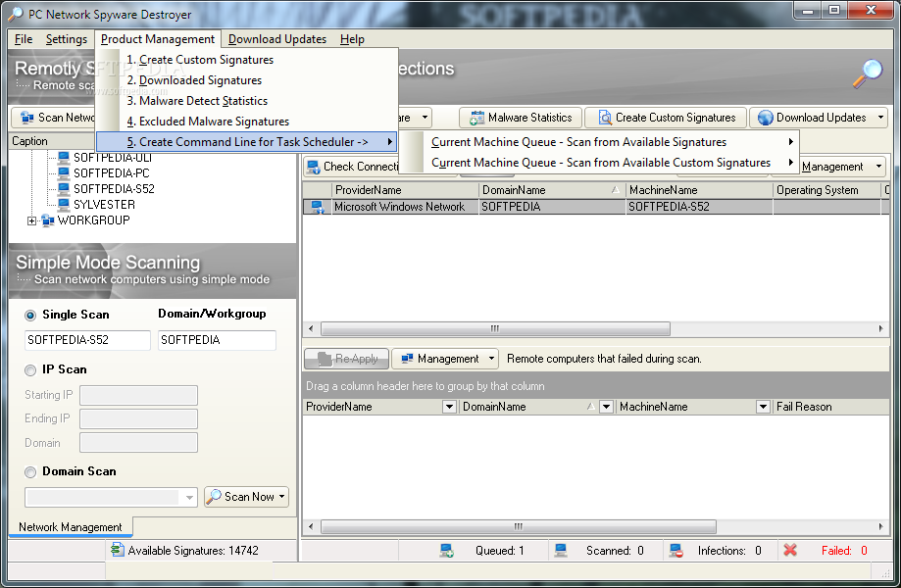Click the Check Connection computer icon
The height and width of the screenshot is (588, 901).
coord(313,168)
